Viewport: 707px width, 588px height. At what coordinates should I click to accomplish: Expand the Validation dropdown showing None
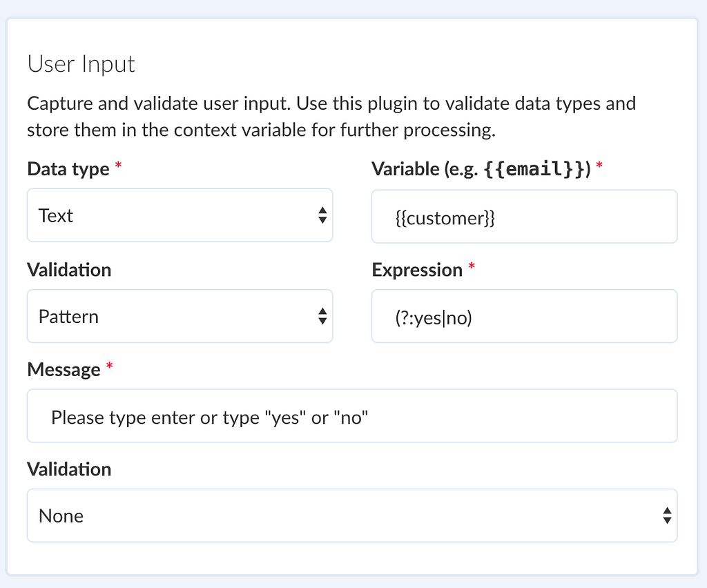coord(345,516)
